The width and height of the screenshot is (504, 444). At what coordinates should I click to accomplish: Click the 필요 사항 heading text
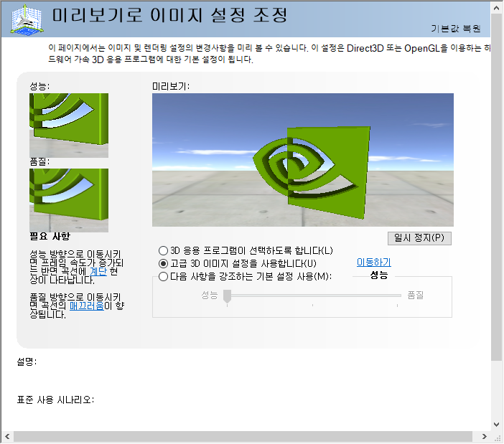tap(50, 237)
